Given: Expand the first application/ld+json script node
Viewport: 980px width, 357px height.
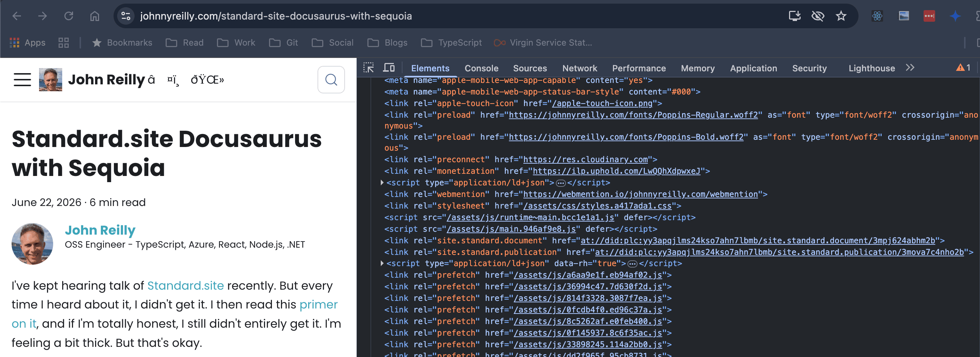Looking at the screenshot, I should 382,182.
